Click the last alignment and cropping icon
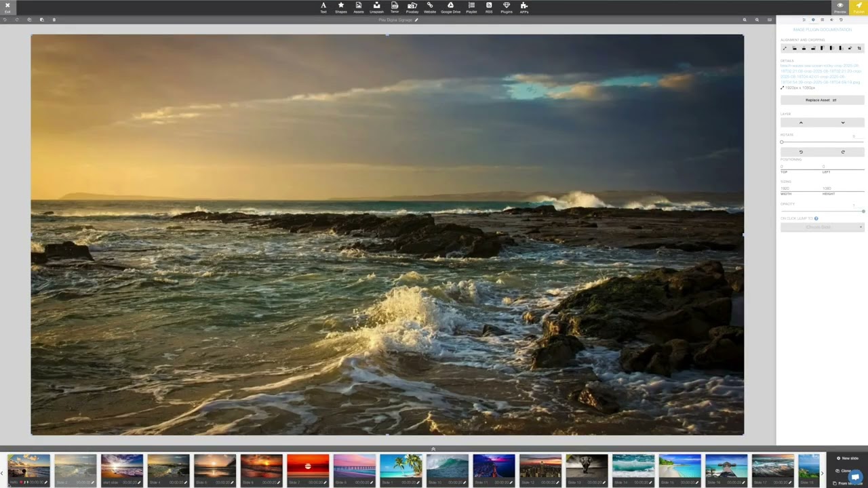 pos(859,48)
